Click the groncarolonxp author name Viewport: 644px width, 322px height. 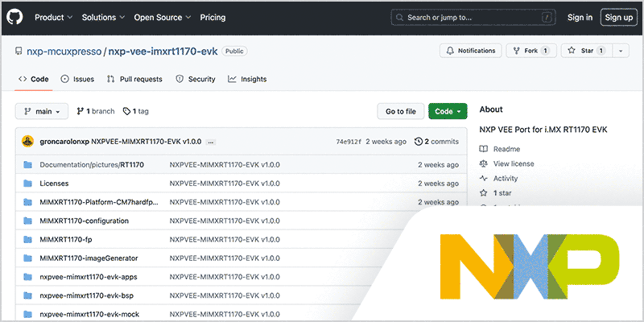tap(64, 142)
